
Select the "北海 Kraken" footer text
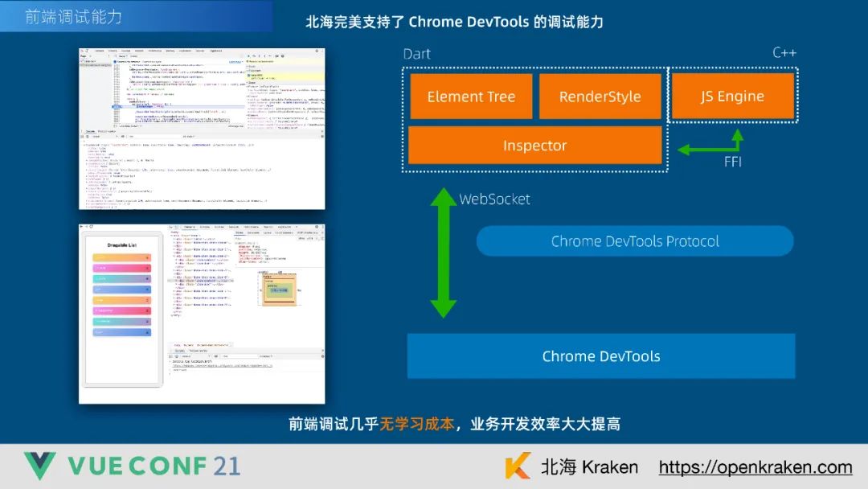coord(589,466)
